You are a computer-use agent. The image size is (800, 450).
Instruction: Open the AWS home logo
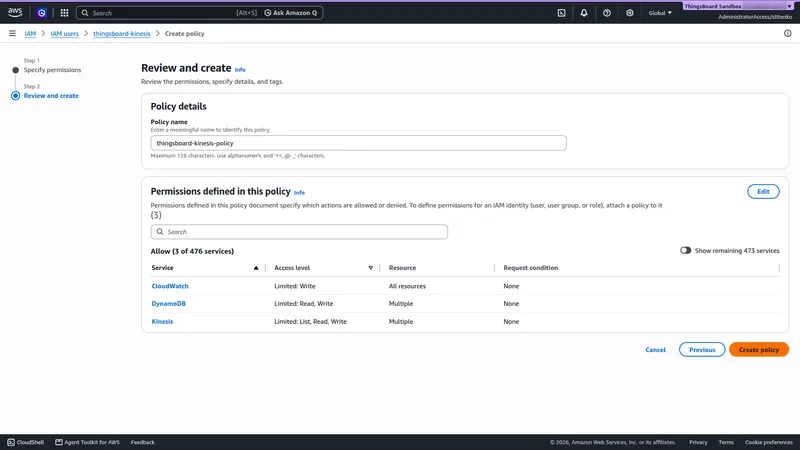(15, 13)
